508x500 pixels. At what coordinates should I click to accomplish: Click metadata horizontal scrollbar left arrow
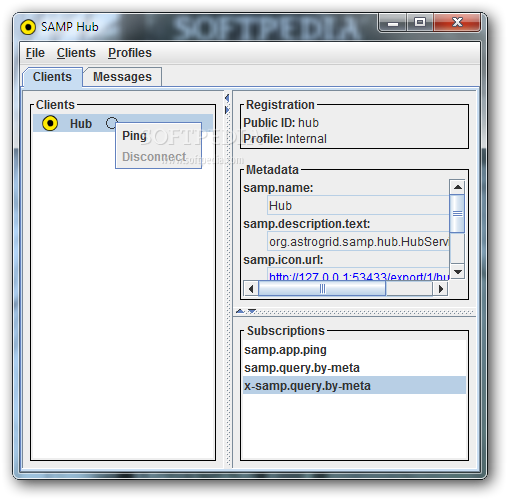click(x=251, y=289)
